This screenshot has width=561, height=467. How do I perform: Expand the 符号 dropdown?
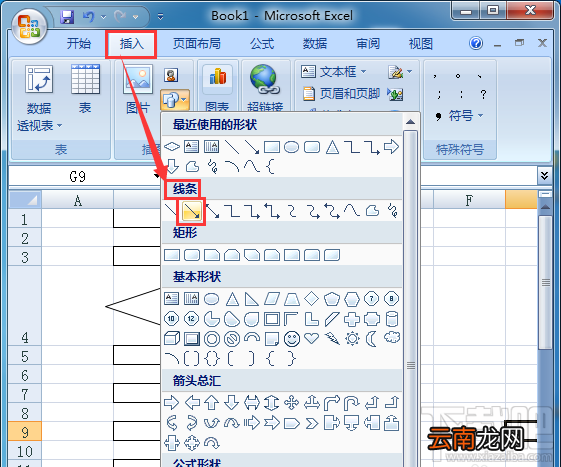pos(480,115)
